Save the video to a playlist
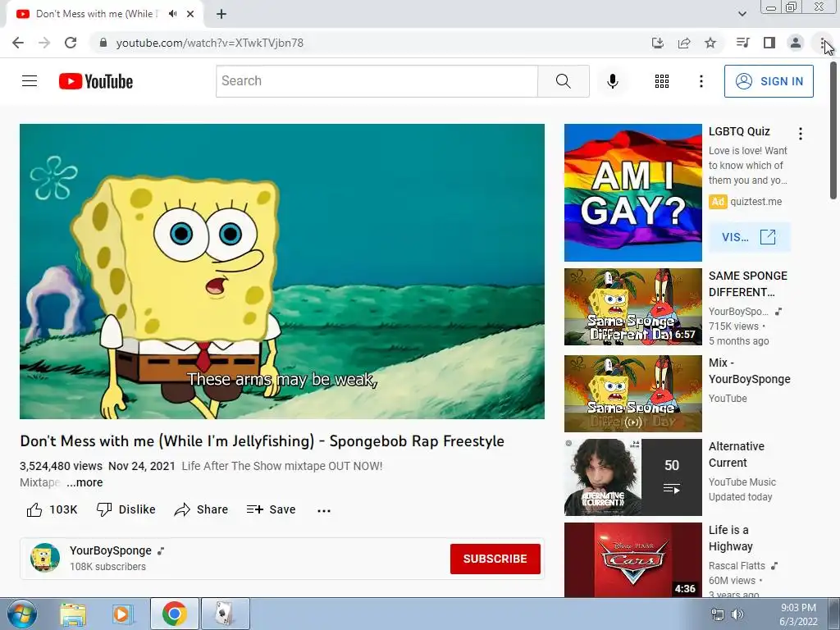840x630 pixels. tap(271, 509)
